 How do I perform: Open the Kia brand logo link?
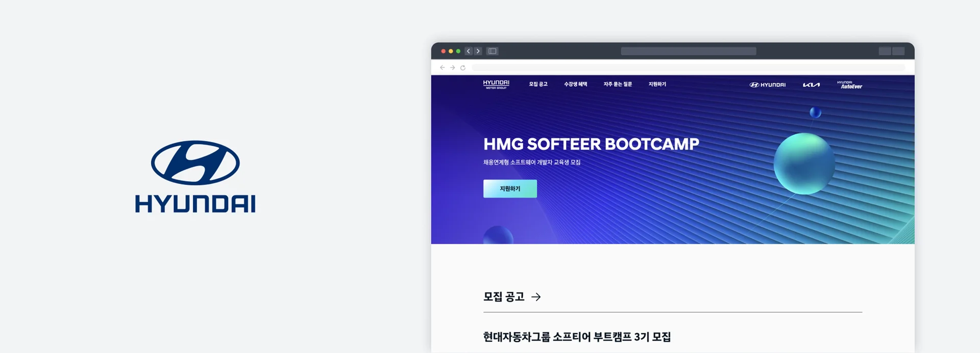(x=811, y=85)
